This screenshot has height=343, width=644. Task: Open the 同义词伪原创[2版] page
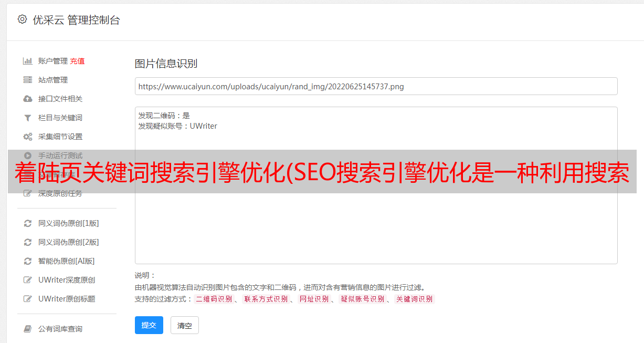coord(68,242)
